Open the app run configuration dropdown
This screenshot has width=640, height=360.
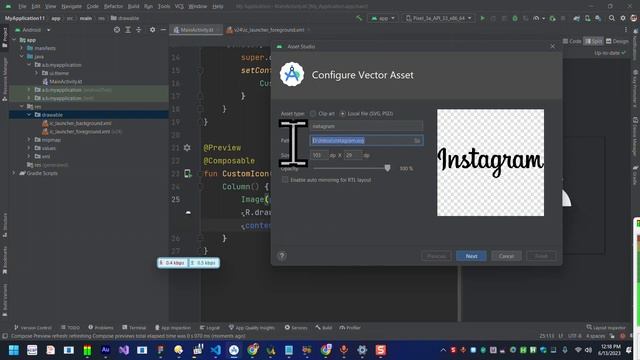point(382,18)
